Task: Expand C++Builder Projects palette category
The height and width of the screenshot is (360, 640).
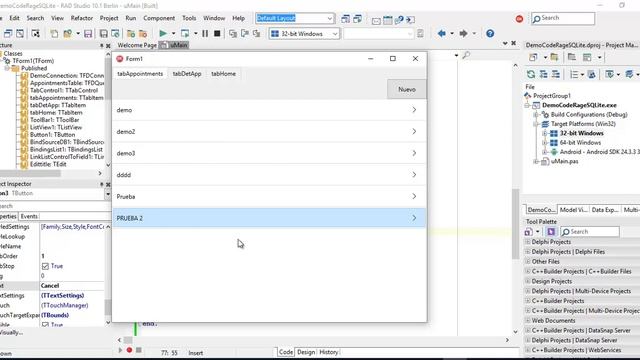Action: pos(528,301)
